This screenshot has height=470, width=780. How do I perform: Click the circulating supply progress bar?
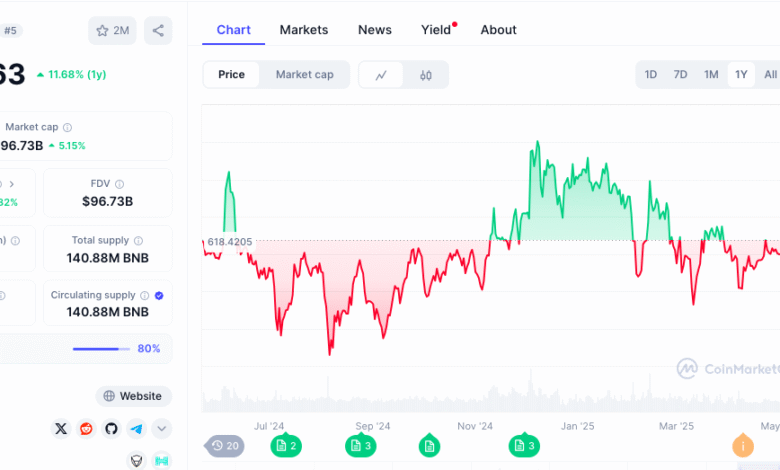[101, 349]
